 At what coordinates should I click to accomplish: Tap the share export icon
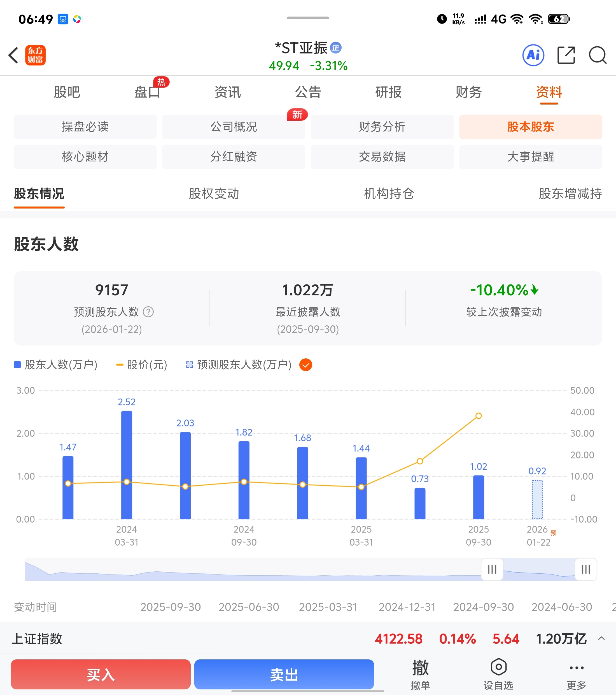tap(566, 55)
